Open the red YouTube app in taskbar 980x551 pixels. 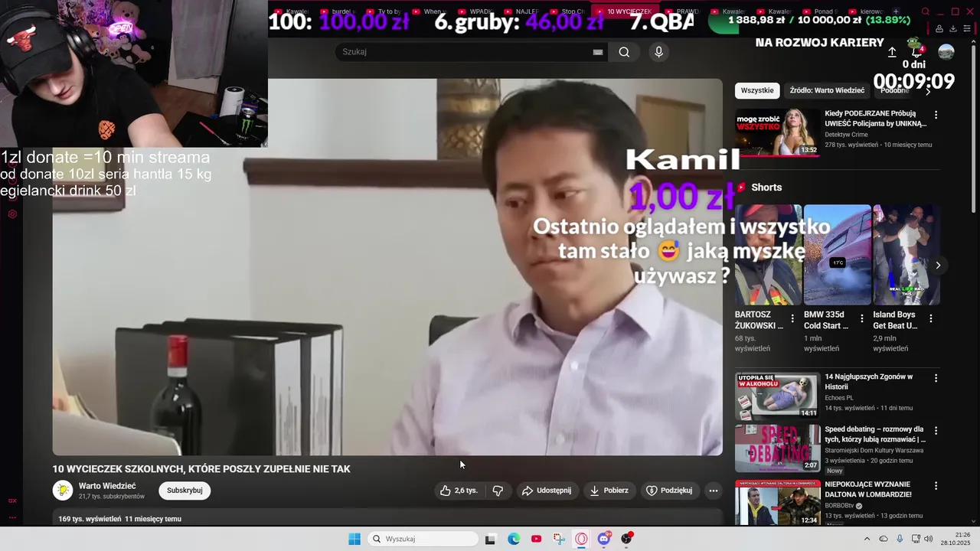pyautogui.click(x=536, y=539)
